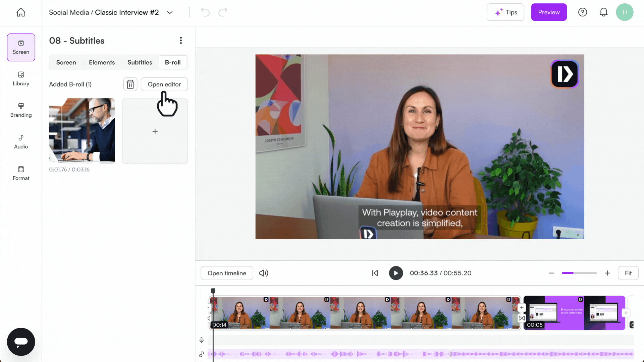Toggle the volume speaker icon

[x=264, y=273]
